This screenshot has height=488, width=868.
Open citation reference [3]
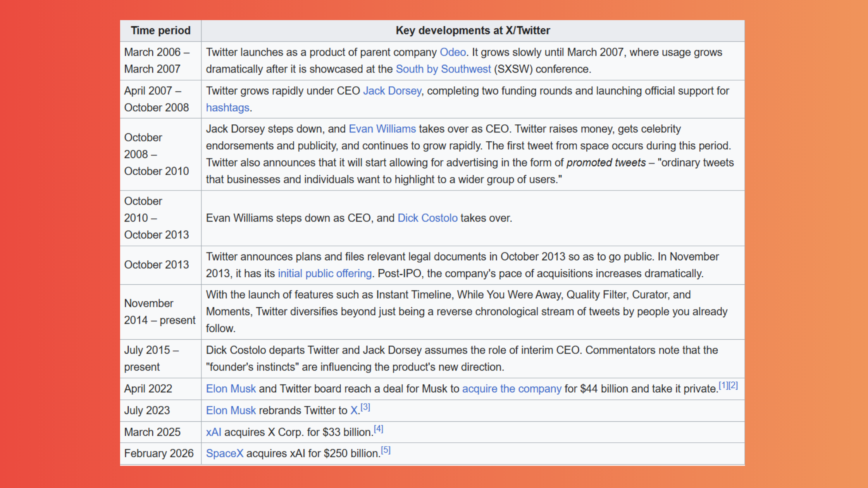[365, 407]
